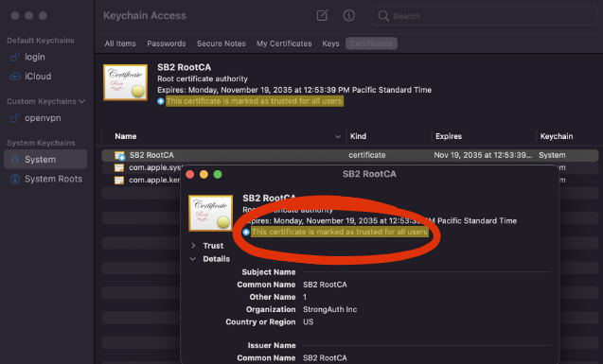The height and width of the screenshot is (364, 603).
Task: Zoom the SB2 RootCA detail window
Action: (x=218, y=174)
